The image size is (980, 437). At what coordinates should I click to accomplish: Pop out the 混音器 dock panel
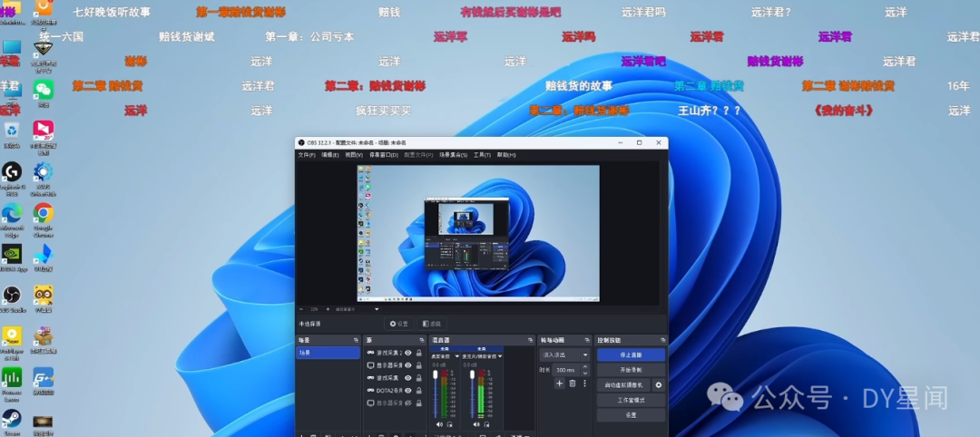531,340
